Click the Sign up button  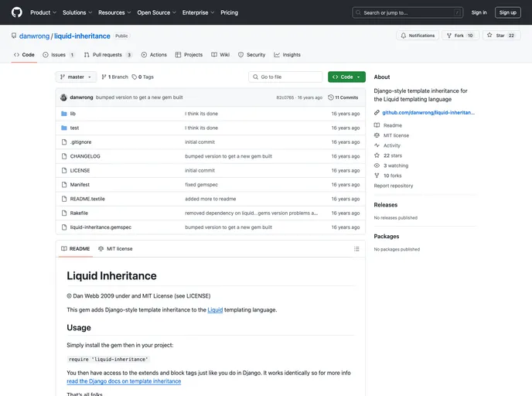click(507, 12)
